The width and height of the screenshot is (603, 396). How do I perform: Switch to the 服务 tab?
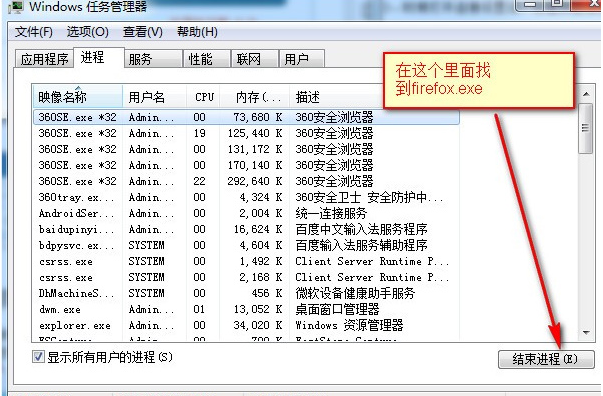(x=153, y=59)
